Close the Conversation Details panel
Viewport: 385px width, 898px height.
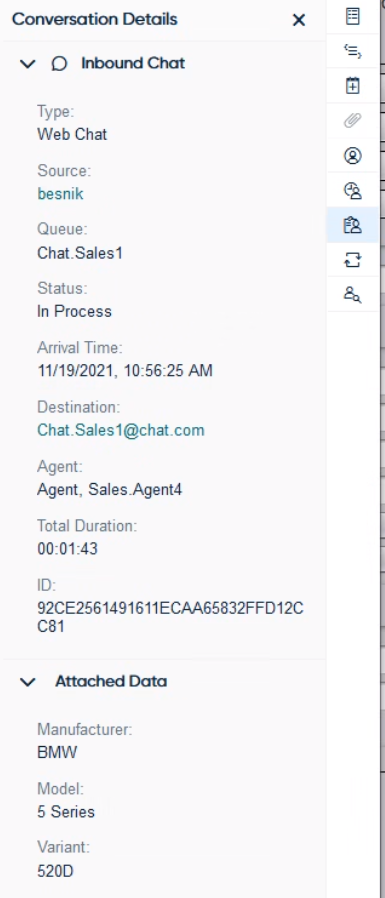[x=298, y=20]
